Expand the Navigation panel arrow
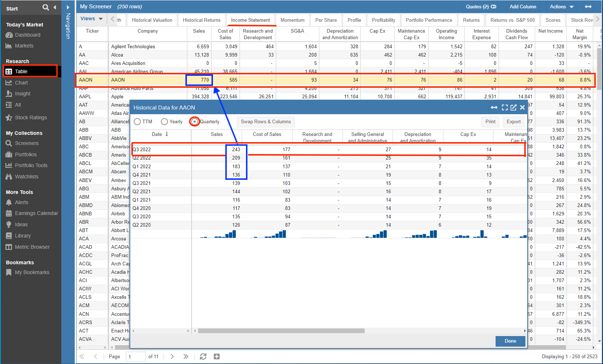The width and height of the screenshot is (603, 364). point(68,7)
